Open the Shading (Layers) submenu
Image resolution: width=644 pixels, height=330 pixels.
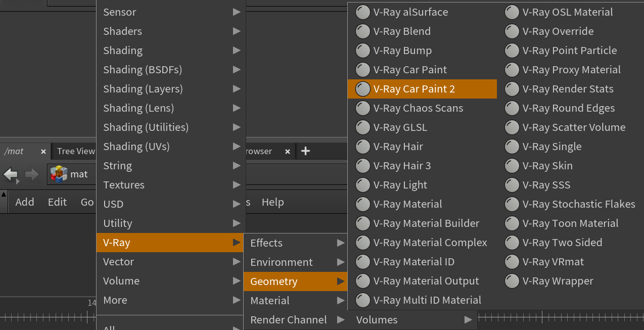point(171,89)
